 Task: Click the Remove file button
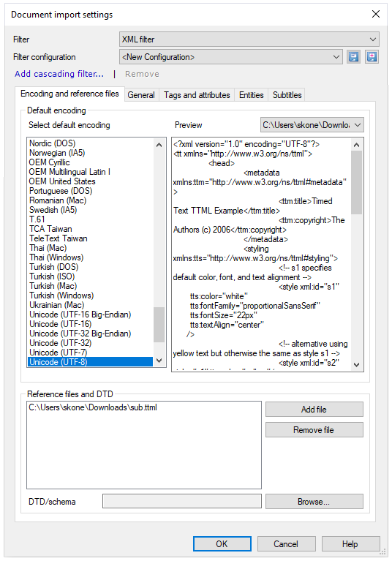tap(314, 429)
